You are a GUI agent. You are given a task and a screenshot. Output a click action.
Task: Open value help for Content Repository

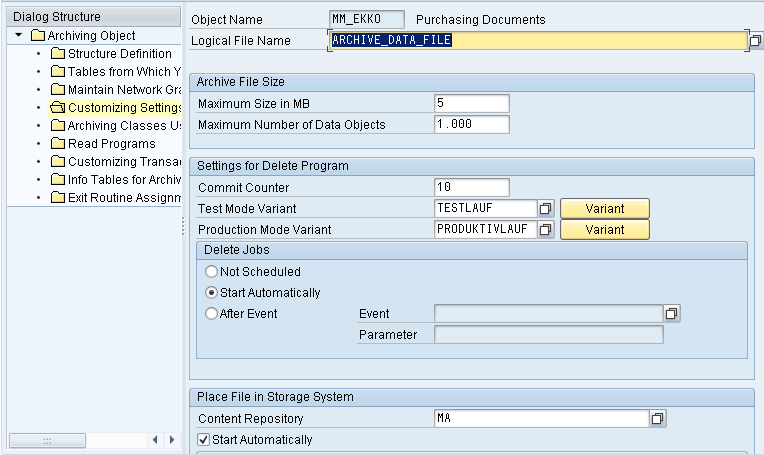pos(658,418)
